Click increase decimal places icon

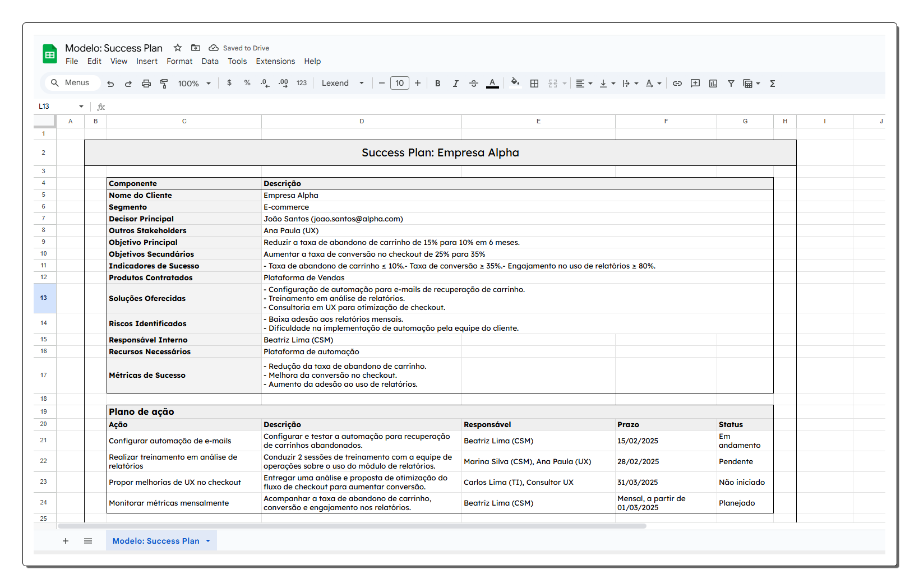pos(283,83)
